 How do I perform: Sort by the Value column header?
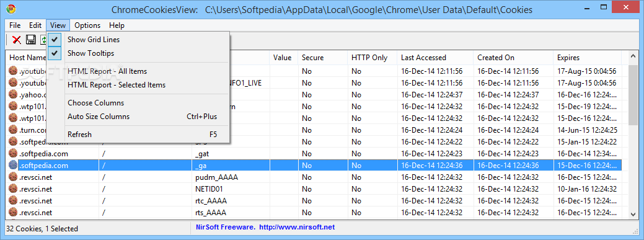(284, 58)
